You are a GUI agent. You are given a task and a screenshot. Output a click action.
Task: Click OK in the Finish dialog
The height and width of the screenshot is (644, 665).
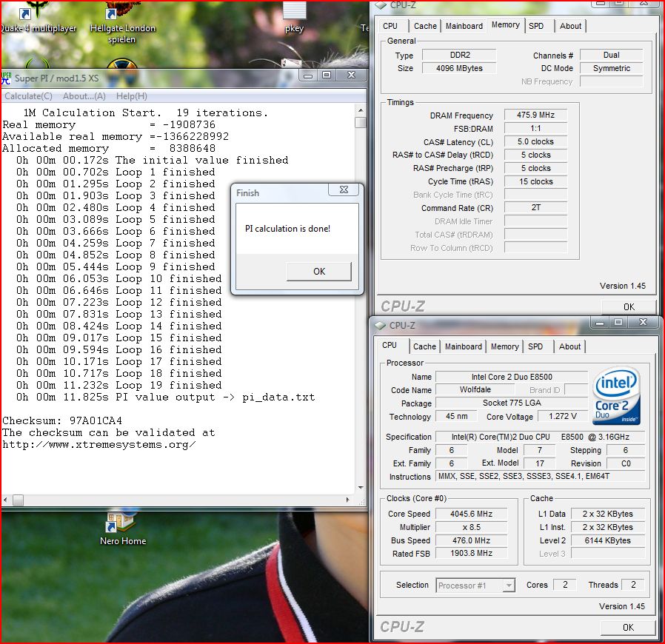pos(319,272)
